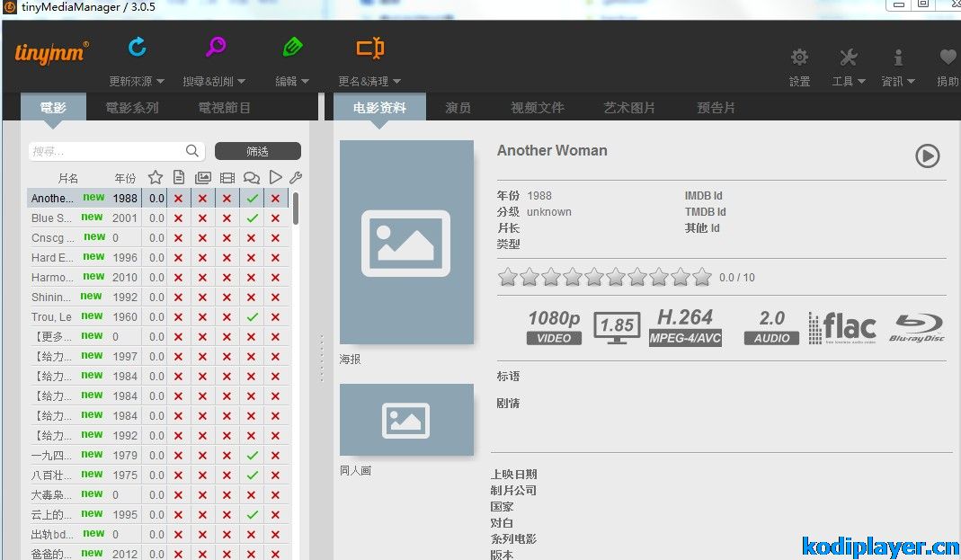The image size is (961, 560).
Task: Open the 更名&清理 dropdown arrow
Action: point(396,82)
